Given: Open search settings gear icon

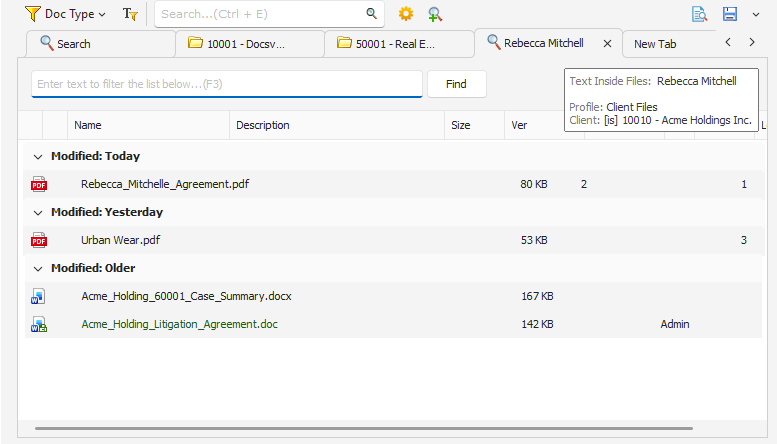Looking at the screenshot, I should tap(406, 14).
